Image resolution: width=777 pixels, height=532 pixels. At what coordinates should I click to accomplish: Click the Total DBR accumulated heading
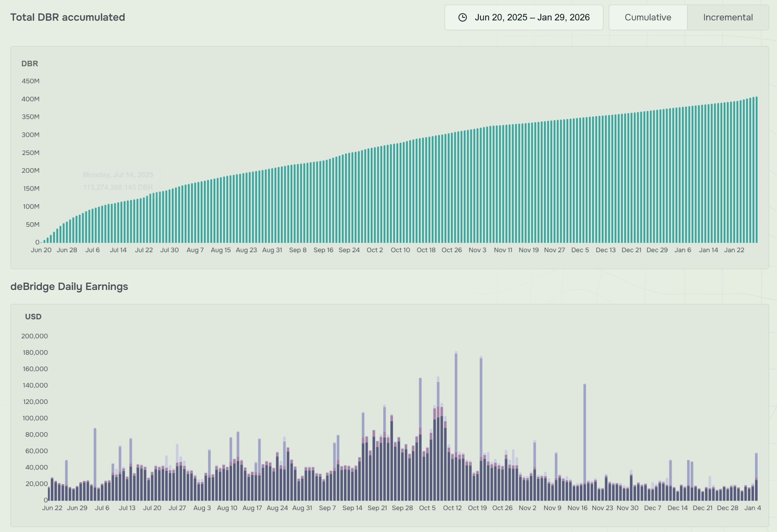tap(68, 17)
